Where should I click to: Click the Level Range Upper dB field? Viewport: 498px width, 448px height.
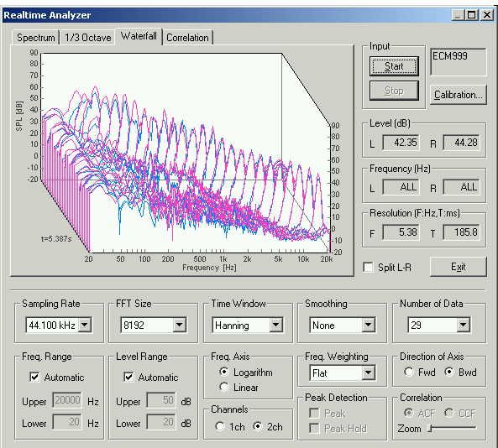click(x=161, y=400)
